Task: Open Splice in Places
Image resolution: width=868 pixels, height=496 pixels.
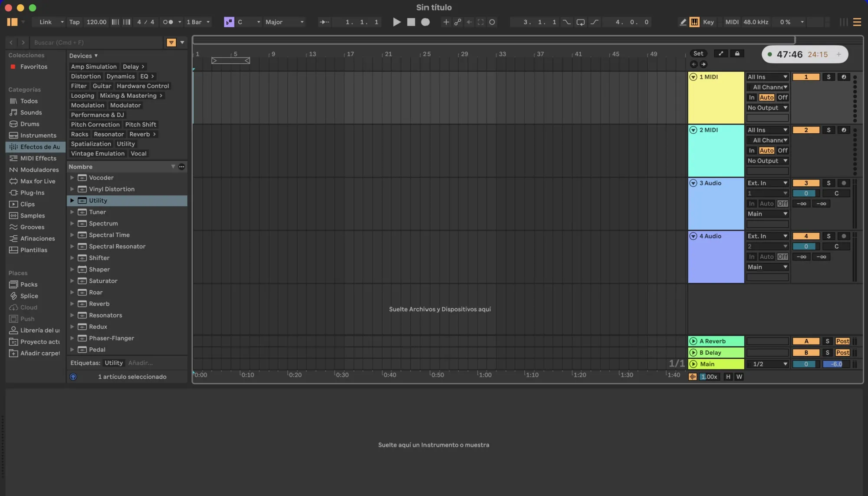Action: pyautogui.click(x=29, y=296)
